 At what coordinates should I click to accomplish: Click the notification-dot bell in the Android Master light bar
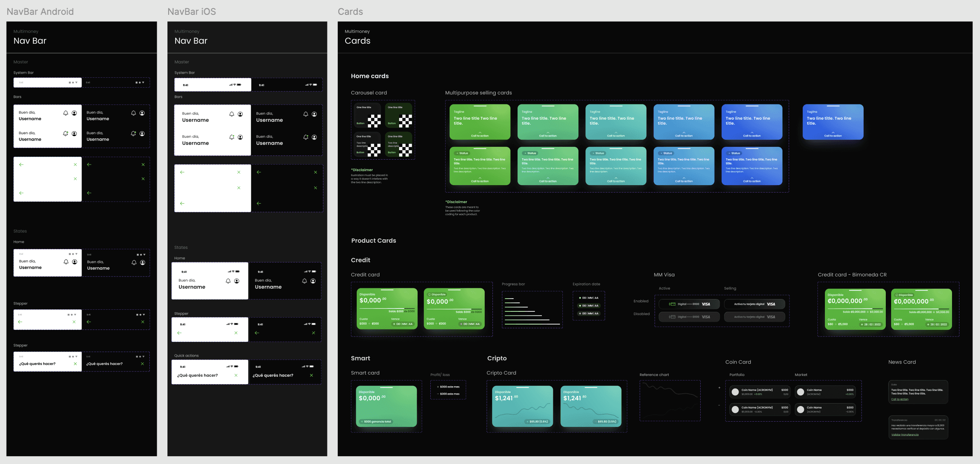65,134
